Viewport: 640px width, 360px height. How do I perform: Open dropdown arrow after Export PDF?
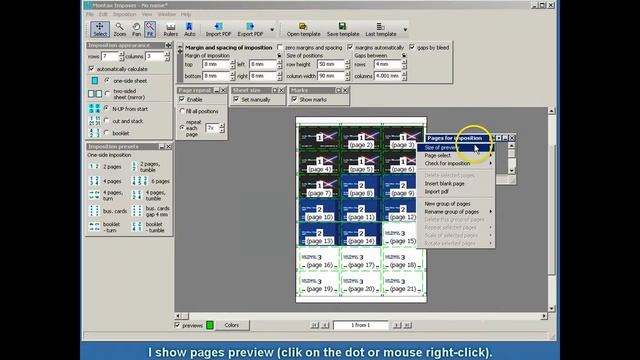[x=272, y=30]
